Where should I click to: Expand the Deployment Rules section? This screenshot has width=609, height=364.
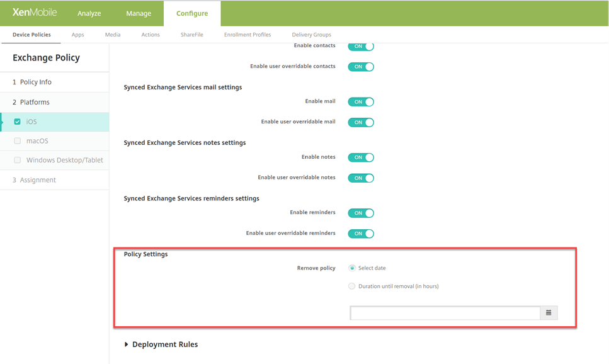point(161,344)
